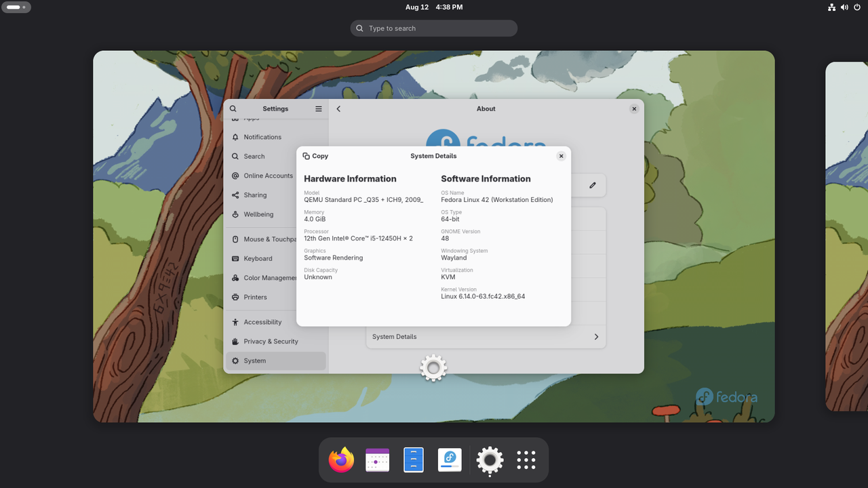Click Sharing icon in sidebar

coord(235,195)
